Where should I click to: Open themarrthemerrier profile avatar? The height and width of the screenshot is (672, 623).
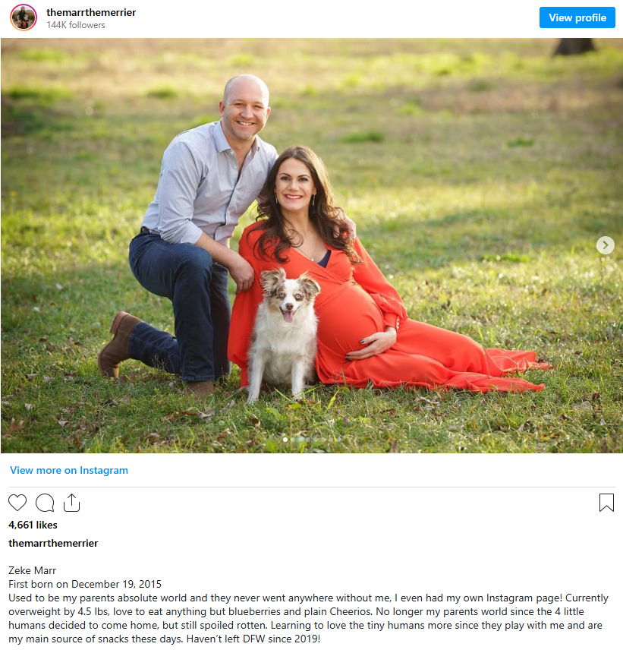click(x=24, y=17)
